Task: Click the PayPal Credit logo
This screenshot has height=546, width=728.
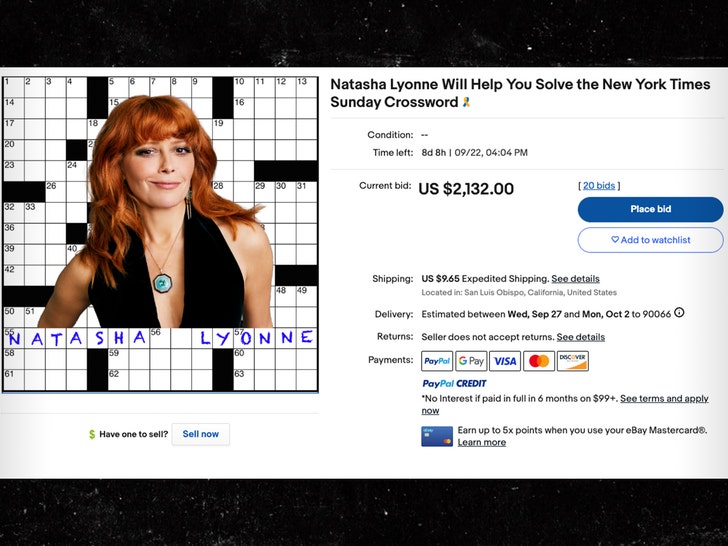Action: 454,384
